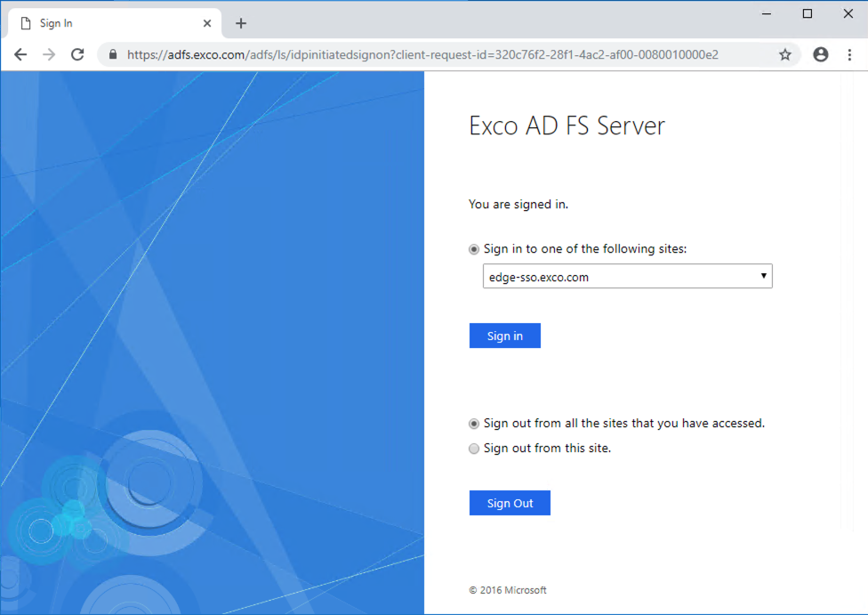Screen dimensions: 868x615
Task: Click the padlock icon in the address bar
Action: 111,54
